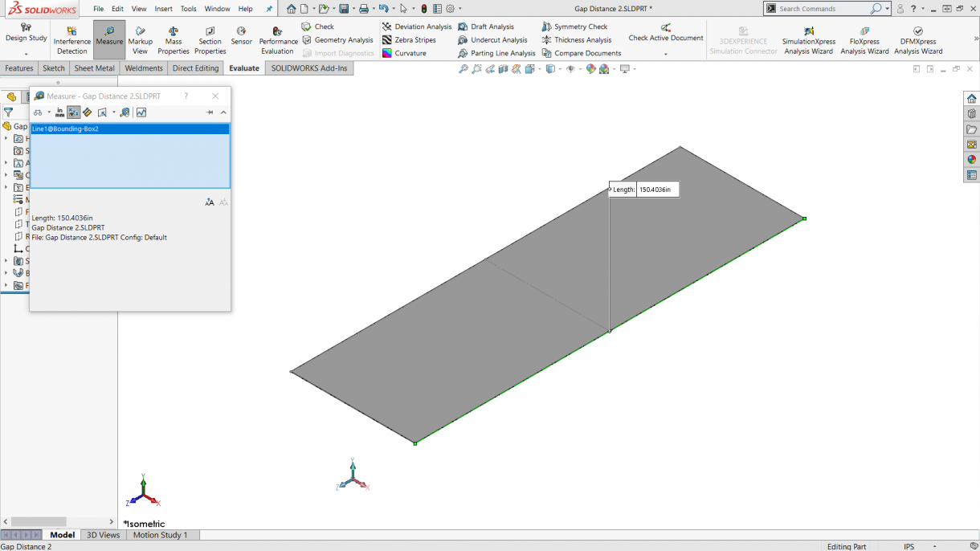This screenshot has height=551, width=980.
Task: Switch to the Motion Study 1 tab
Action: click(x=160, y=535)
